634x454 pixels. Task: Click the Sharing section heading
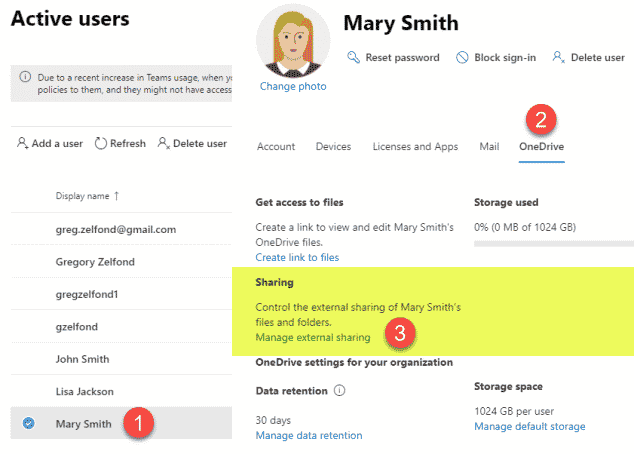(x=275, y=282)
